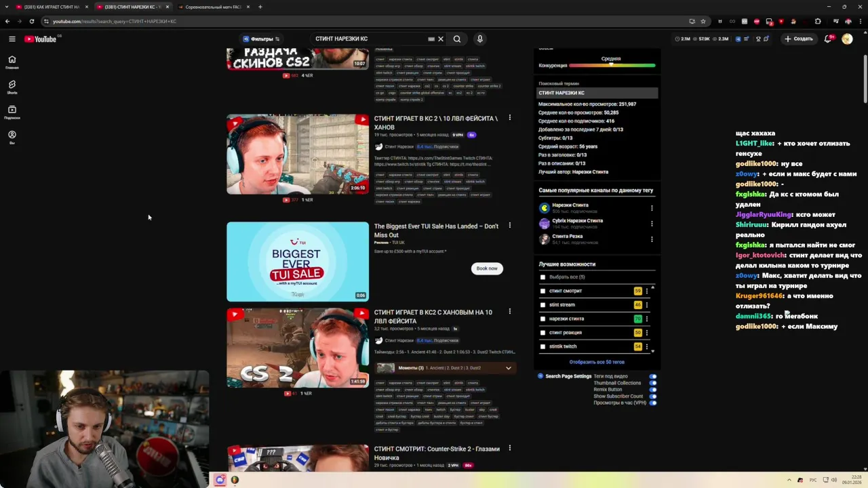868x488 pixels.
Task: Check the stint stream tag checkbox
Action: pyautogui.click(x=542, y=305)
